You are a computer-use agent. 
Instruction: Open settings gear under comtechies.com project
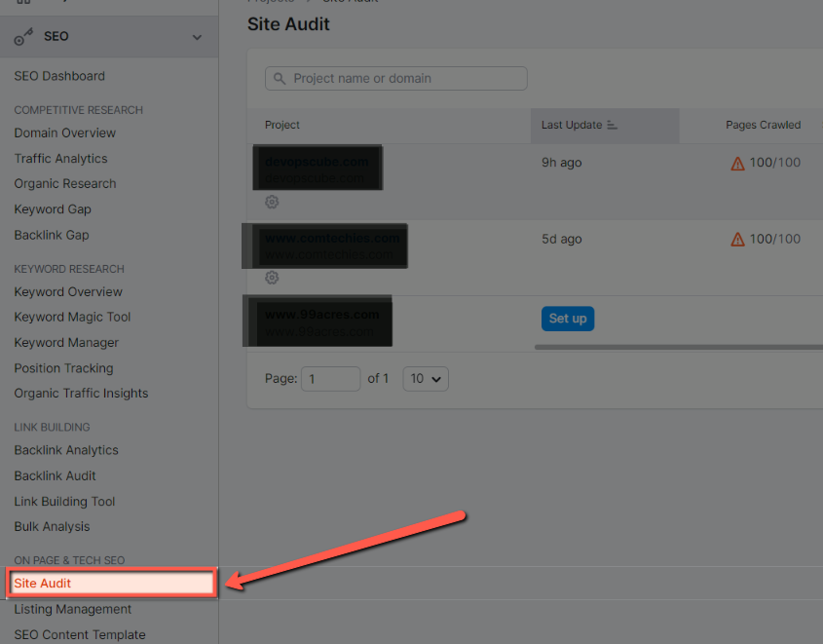[x=272, y=278]
